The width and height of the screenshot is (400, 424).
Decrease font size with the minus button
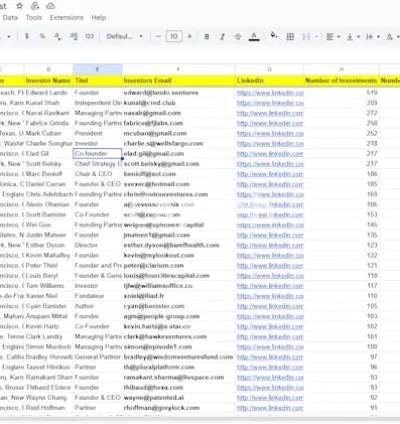click(x=159, y=36)
